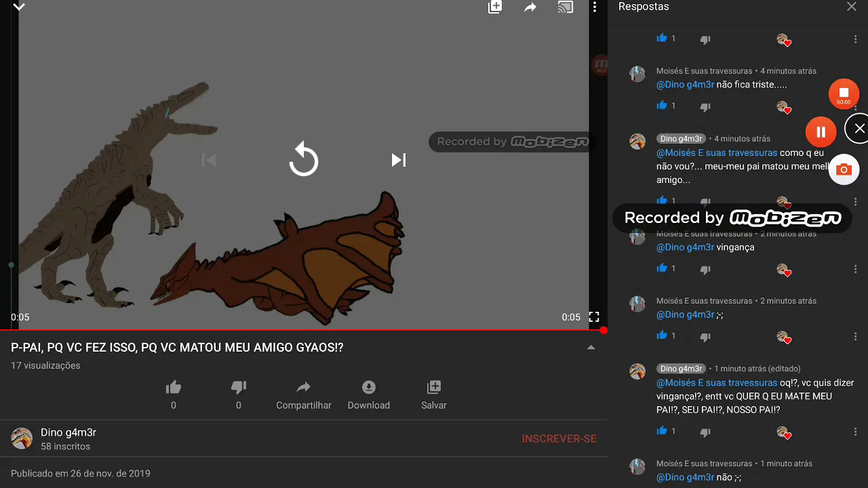Open Moisés avatar on 'não fica triste' reply

tap(637, 74)
